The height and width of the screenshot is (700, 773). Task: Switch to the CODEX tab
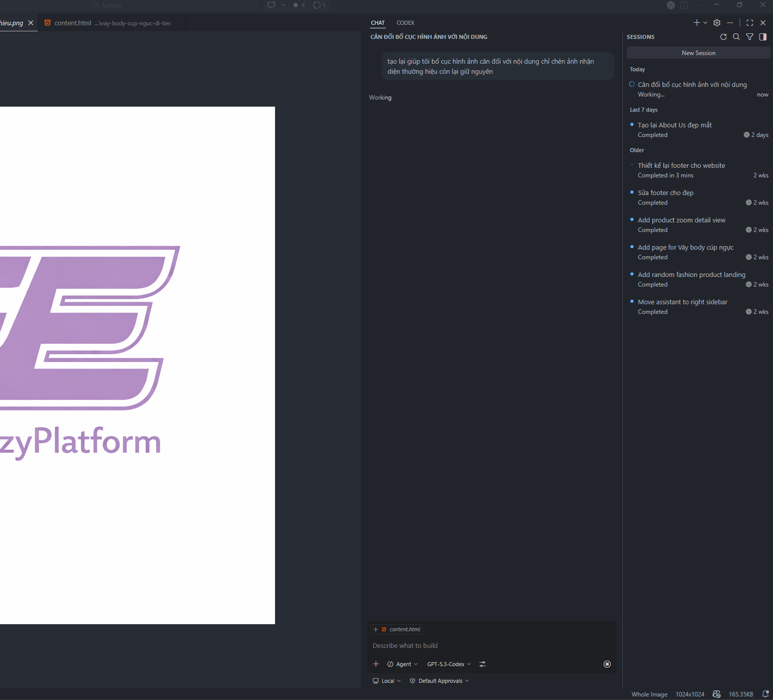point(405,23)
